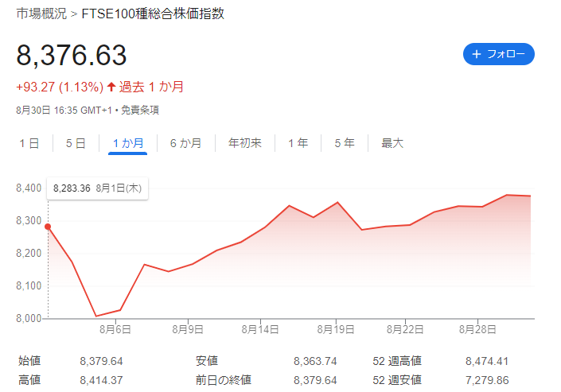Click the 8,000 y-axis label
The width and height of the screenshot is (561, 392).
(29, 318)
